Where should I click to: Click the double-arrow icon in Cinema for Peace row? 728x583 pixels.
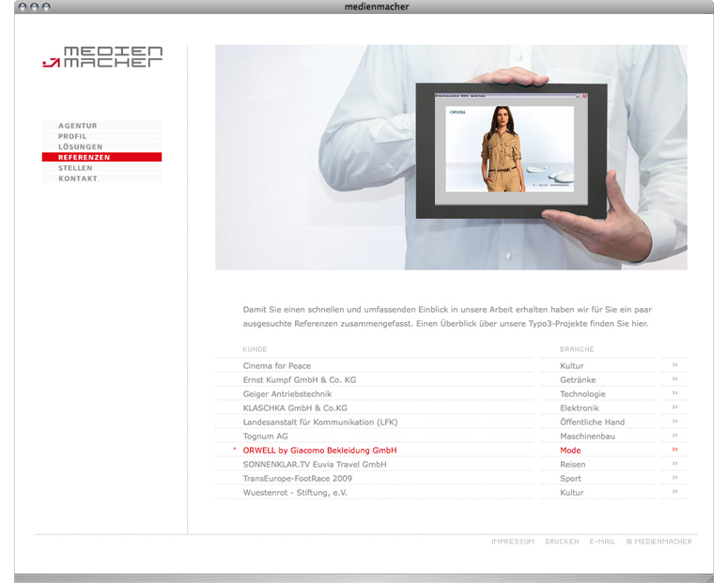tap(675, 365)
